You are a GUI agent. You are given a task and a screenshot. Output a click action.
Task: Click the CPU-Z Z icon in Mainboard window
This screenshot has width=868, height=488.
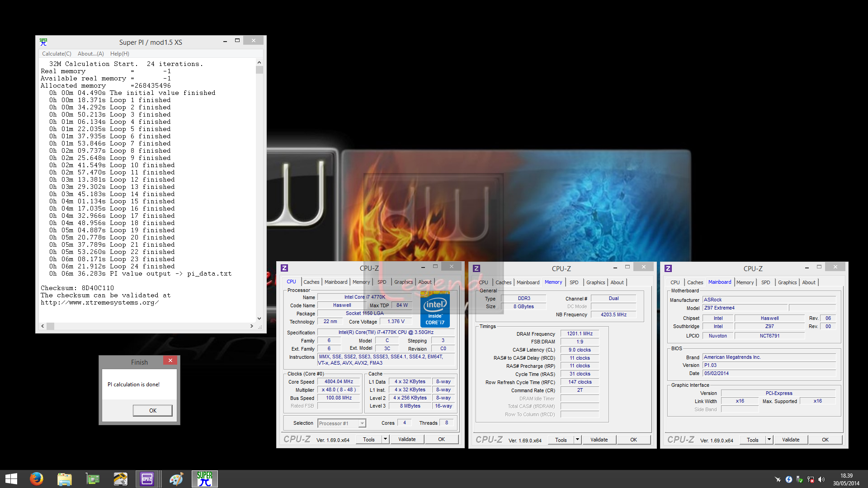coord(668,268)
